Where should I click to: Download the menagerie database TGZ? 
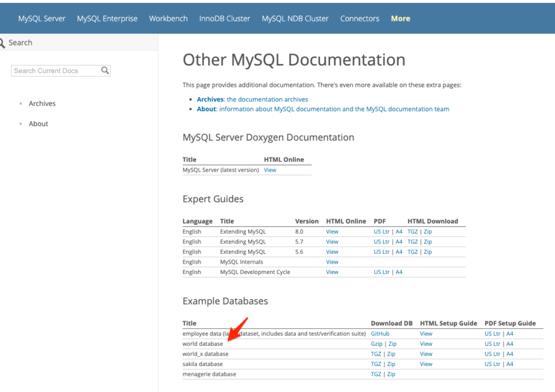click(x=376, y=374)
